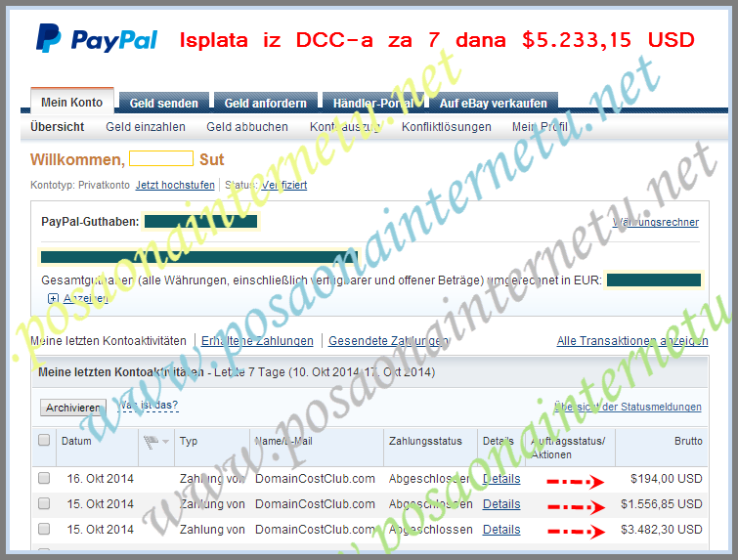The image size is (738, 560).
Task: Click the Kontotyp: Privatkonto text
Action: coord(80,185)
